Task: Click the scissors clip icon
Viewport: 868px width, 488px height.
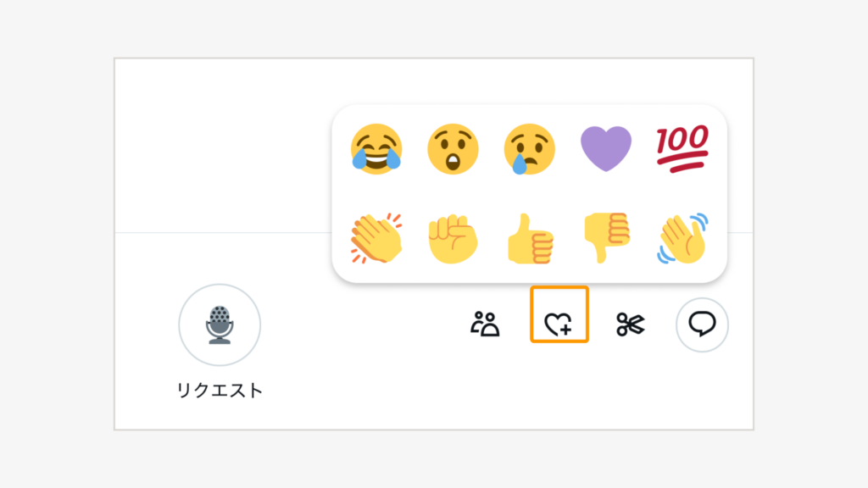Action: click(631, 325)
